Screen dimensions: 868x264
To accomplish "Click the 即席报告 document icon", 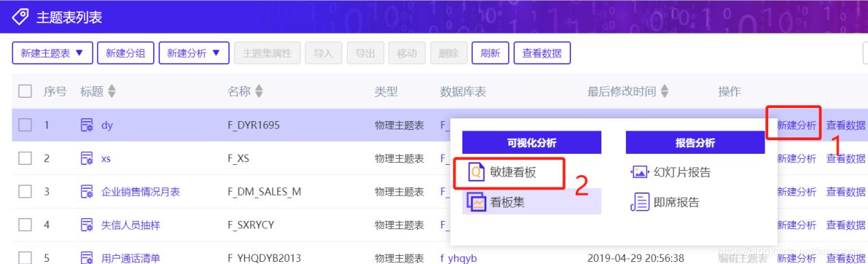I will coord(640,202).
